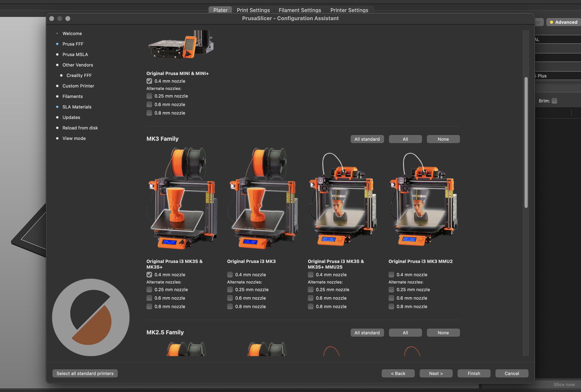This screenshot has width=581, height=392.
Task: Switch to Plater tab in main window
Action: (x=220, y=10)
